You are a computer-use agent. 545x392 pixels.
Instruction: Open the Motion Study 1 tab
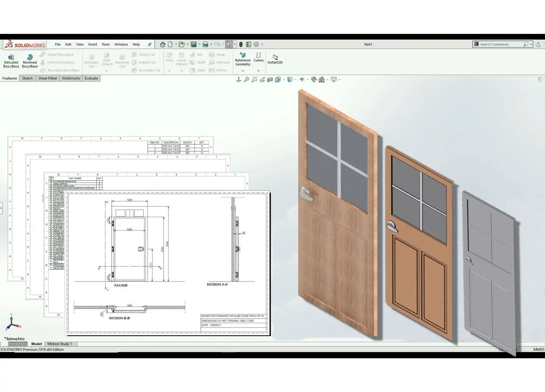(x=60, y=344)
